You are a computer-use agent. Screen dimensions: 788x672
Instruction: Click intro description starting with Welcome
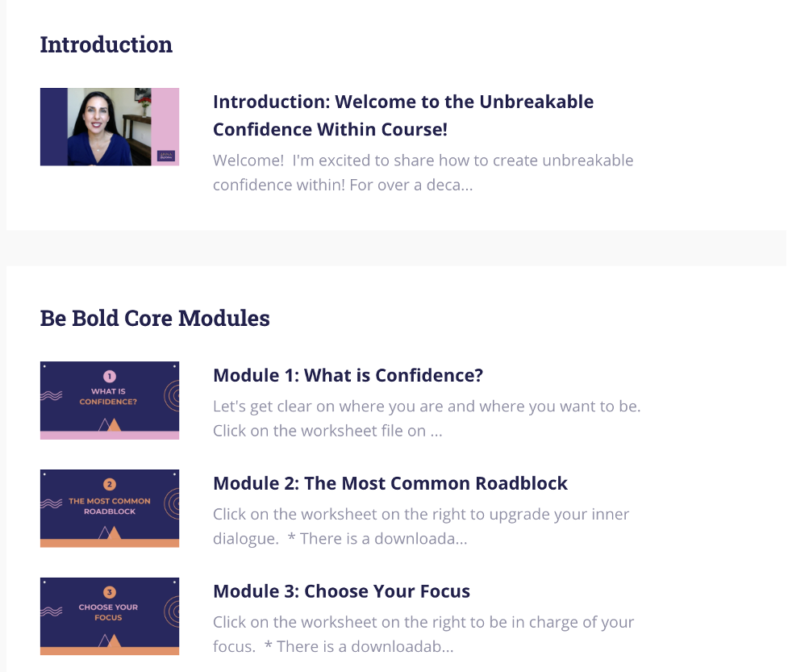[423, 173]
